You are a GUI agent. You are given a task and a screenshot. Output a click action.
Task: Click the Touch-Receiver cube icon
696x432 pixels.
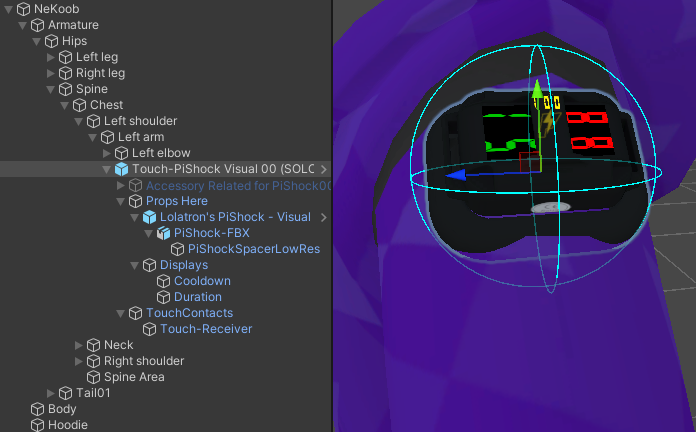[149, 329]
